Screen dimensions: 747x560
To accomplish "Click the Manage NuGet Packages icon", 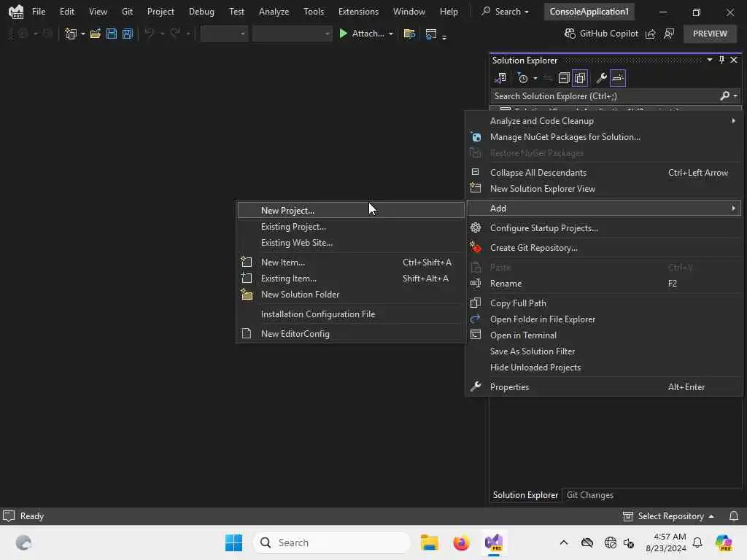I will click(476, 137).
